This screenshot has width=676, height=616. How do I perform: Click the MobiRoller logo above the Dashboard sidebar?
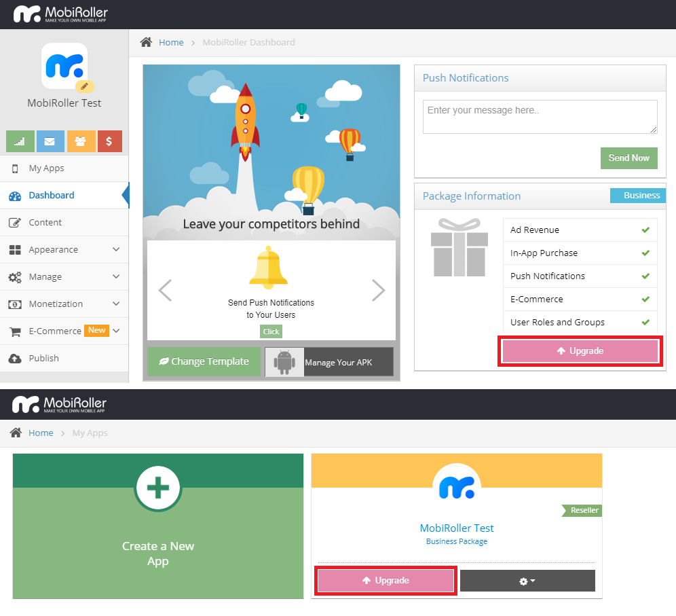[60, 14]
